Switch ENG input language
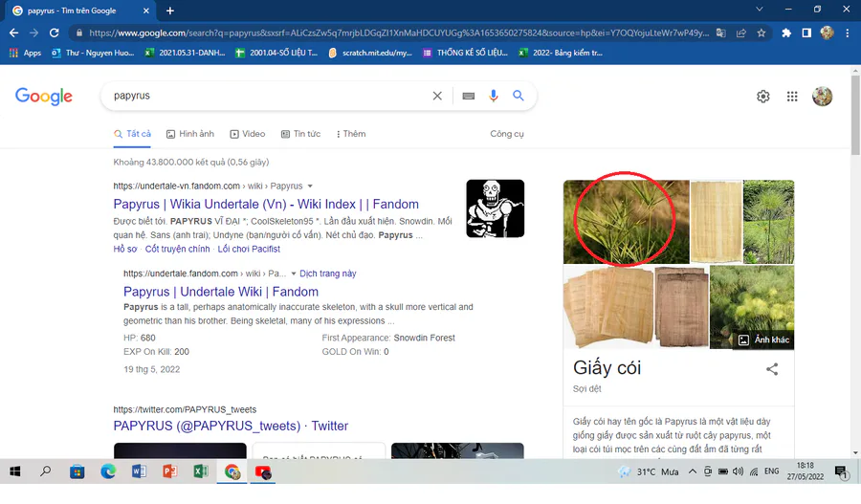 771,471
